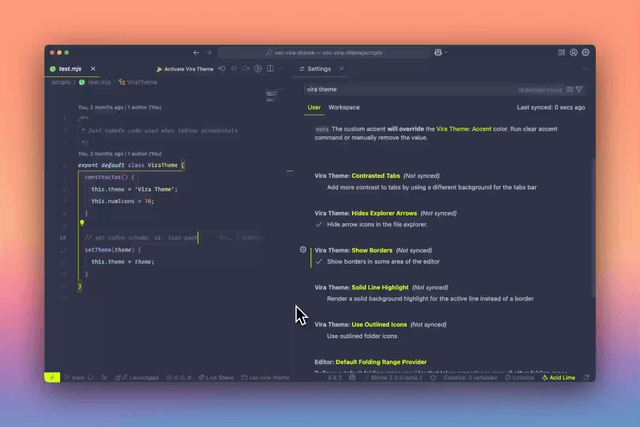Click the test.mjs breadcrumb

(99, 82)
